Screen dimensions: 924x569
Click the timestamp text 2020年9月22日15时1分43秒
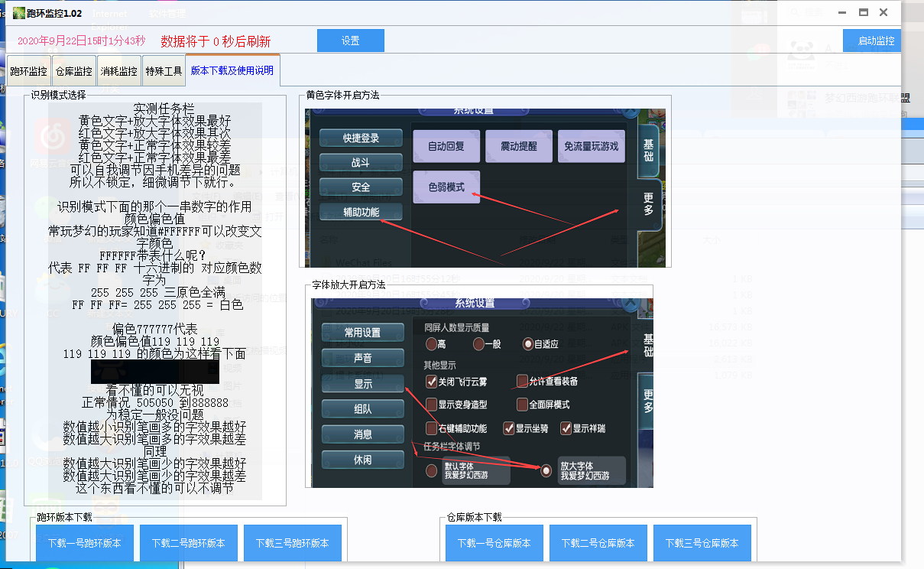(x=81, y=41)
